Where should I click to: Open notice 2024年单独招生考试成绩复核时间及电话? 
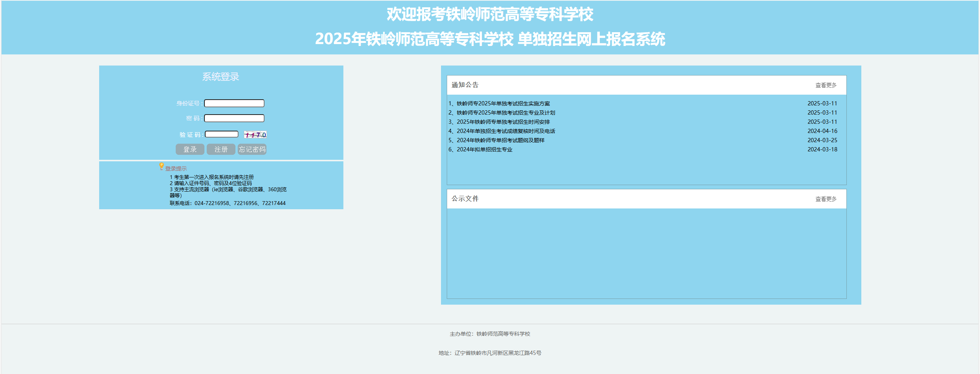click(506, 131)
